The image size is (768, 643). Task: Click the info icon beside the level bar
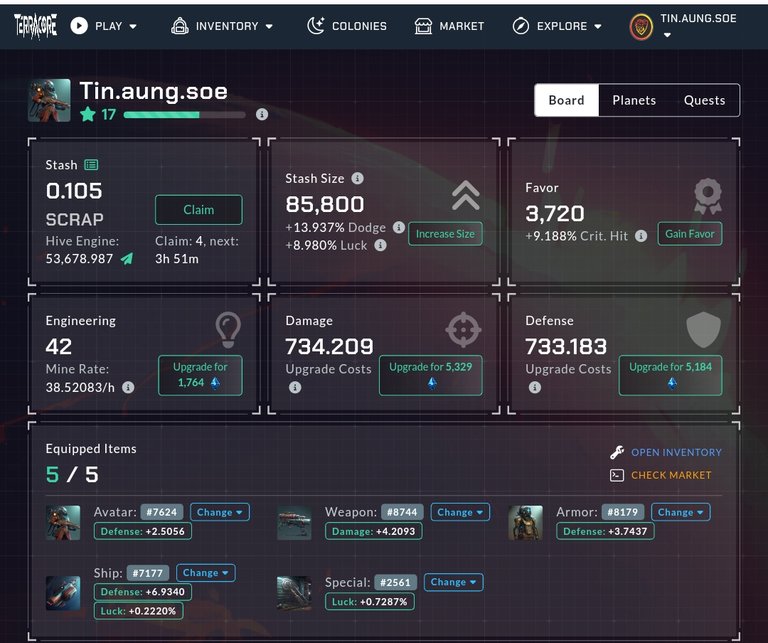click(x=262, y=115)
